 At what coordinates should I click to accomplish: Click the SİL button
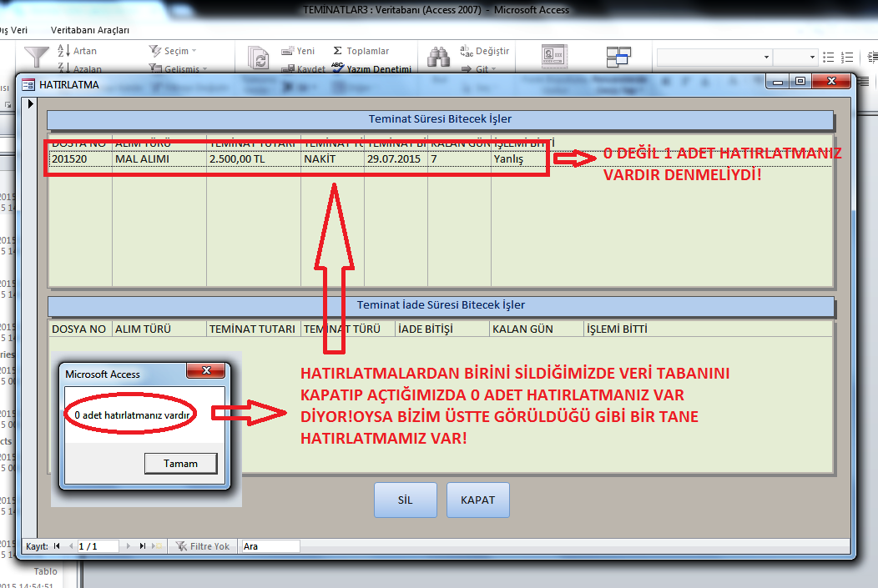click(x=405, y=500)
